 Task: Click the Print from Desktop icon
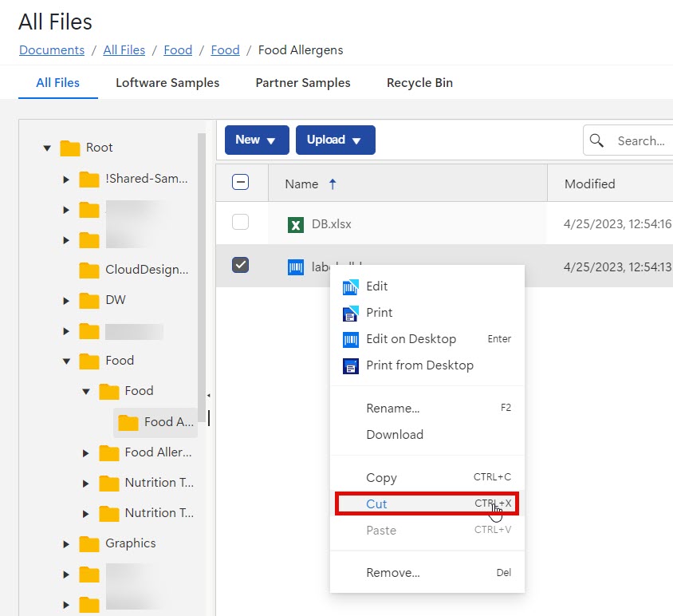pyautogui.click(x=351, y=365)
